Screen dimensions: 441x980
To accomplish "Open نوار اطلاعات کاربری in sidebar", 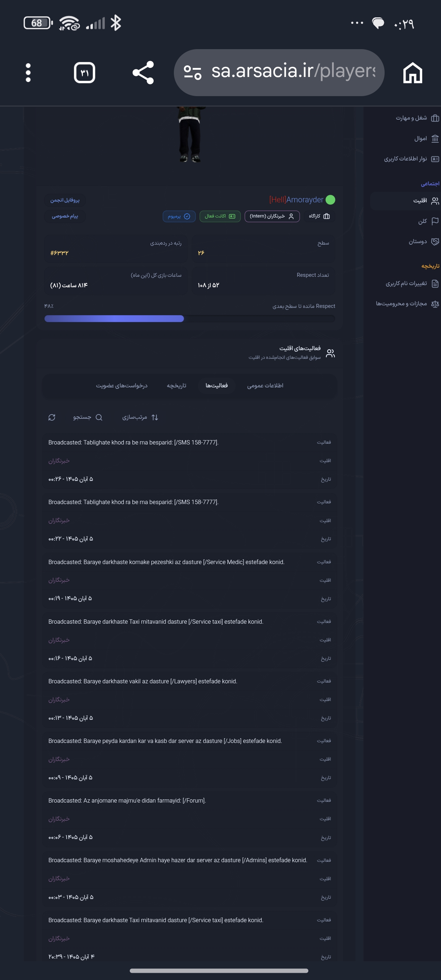I will (x=405, y=159).
